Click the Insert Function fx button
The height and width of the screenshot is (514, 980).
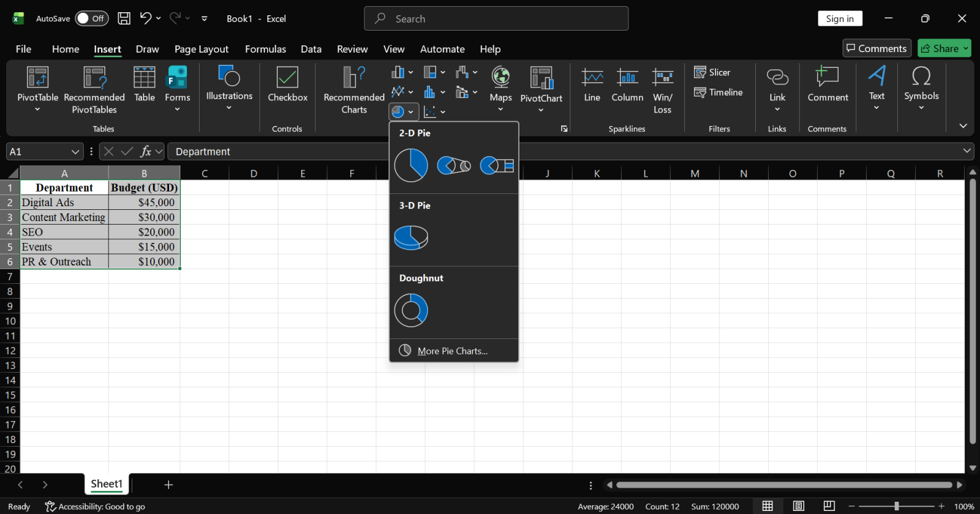pos(146,151)
